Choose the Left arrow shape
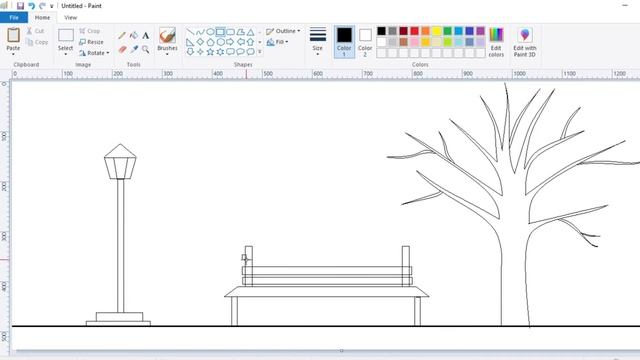The image size is (640, 360). (x=240, y=42)
